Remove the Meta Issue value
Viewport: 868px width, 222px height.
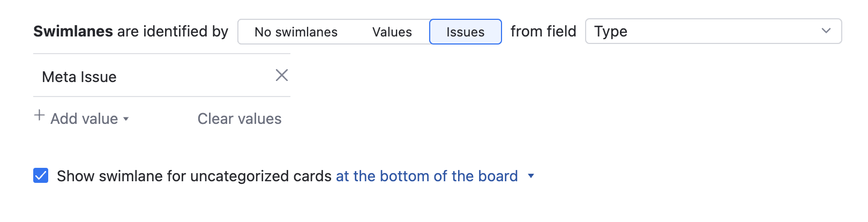(x=282, y=76)
